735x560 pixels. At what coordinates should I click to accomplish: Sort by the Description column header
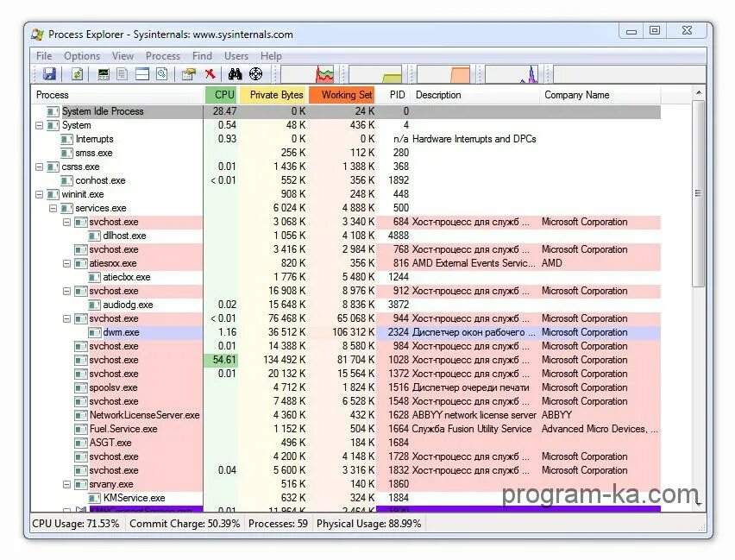(476, 95)
